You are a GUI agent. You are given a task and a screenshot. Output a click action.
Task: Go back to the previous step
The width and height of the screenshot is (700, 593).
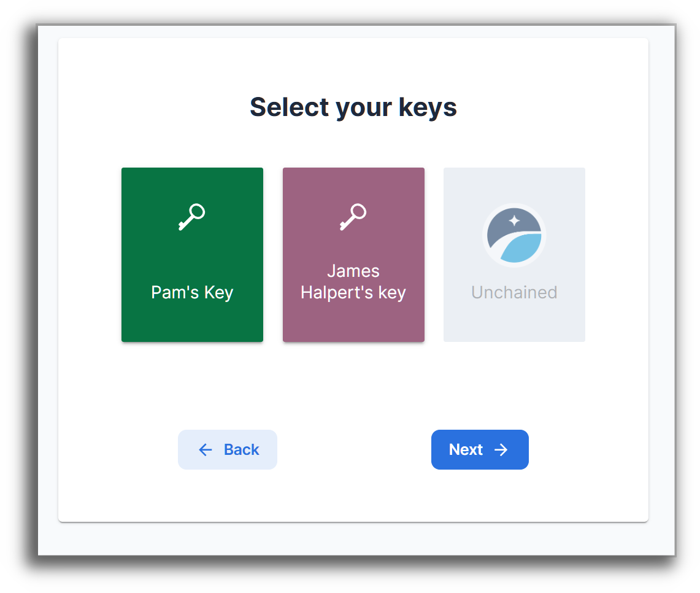point(228,449)
